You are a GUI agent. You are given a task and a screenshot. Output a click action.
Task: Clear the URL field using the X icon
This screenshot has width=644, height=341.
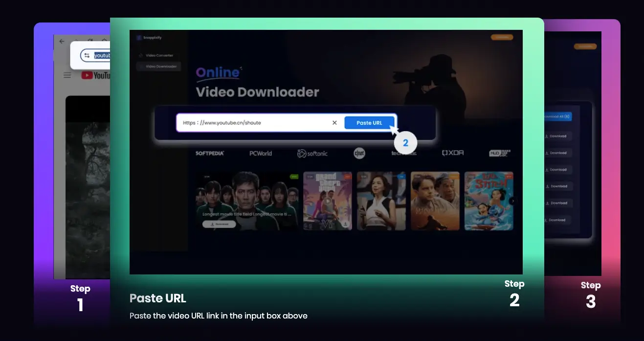pyautogui.click(x=334, y=122)
